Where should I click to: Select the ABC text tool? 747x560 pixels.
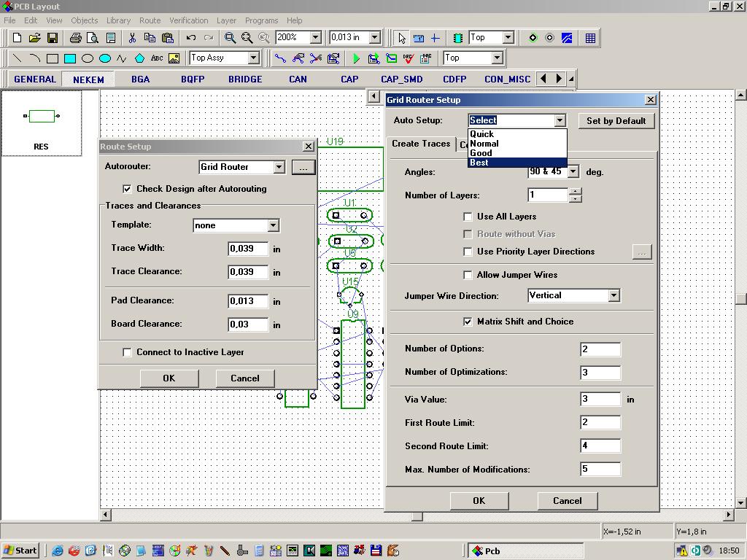[x=157, y=58]
